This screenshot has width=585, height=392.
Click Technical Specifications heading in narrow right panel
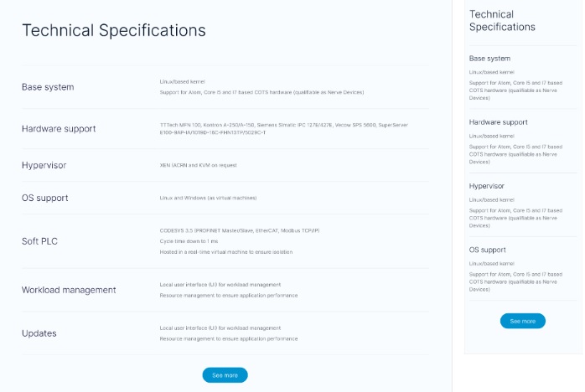tap(502, 21)
